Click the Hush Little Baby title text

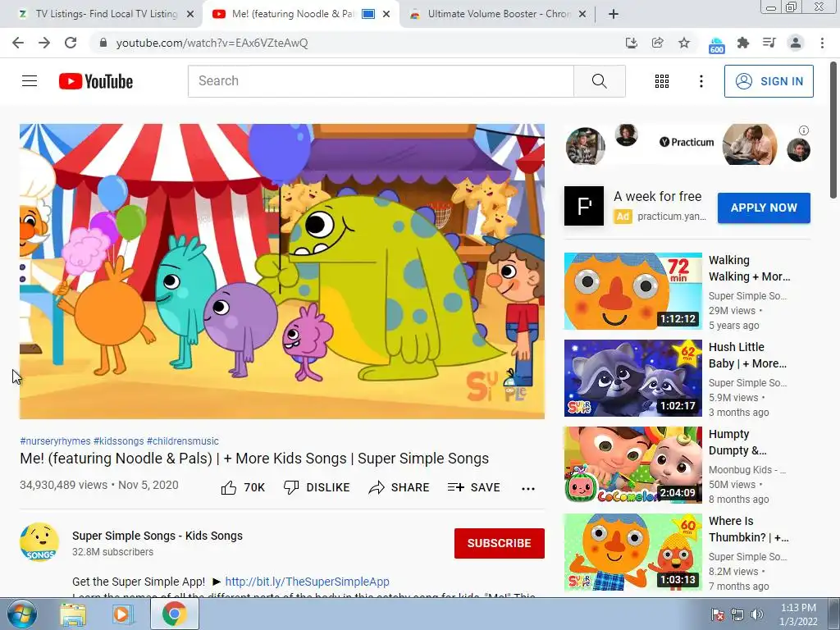pos(748,355)
